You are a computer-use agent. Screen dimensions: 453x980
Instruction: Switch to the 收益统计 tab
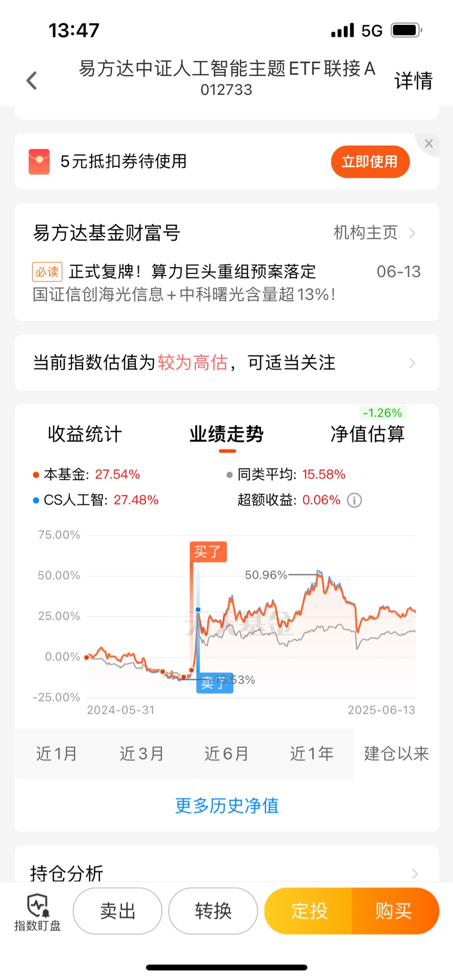[85, 434]
